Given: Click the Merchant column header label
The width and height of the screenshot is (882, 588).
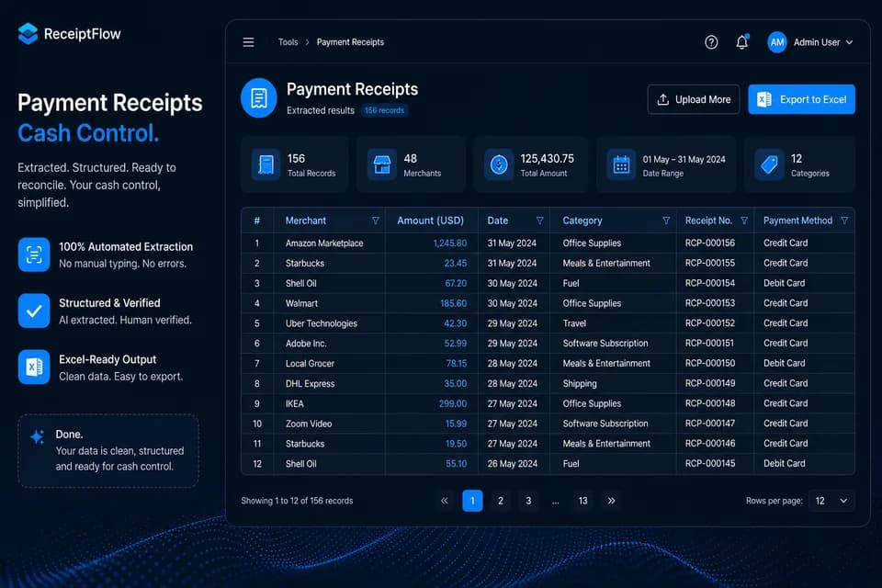Looking at the screenshot, I should point(305,220).
